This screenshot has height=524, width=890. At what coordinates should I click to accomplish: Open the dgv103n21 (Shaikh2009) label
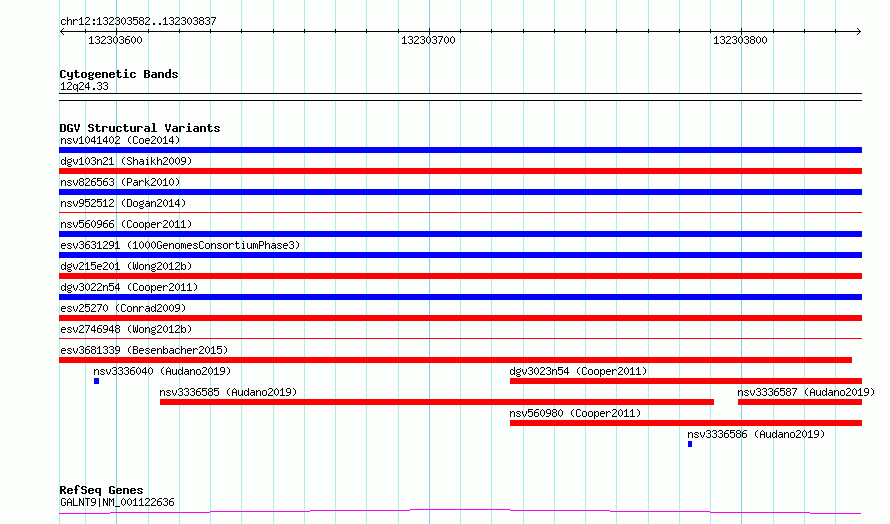(x=126, y=161)
